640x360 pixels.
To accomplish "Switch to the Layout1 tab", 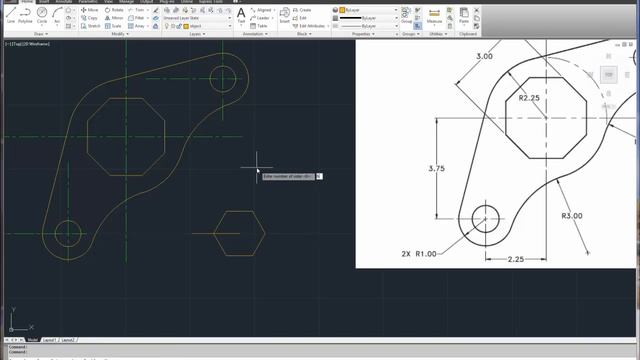I will pyautogui.click(x=49, y=340).
